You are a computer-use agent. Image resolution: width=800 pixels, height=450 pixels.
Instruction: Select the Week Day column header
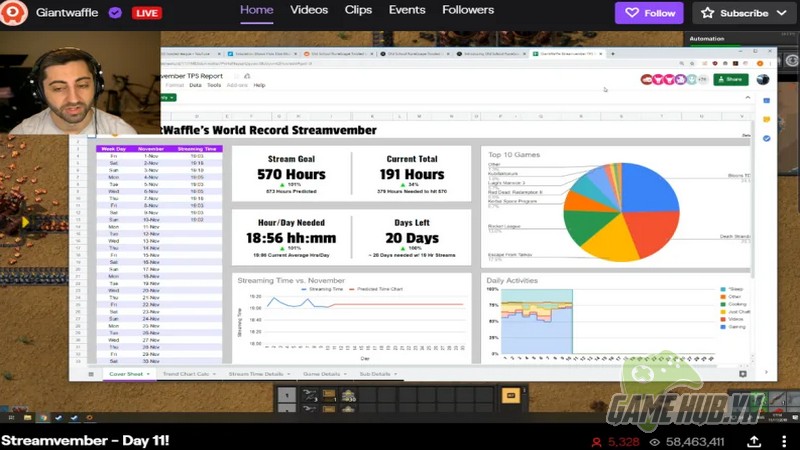click(x=113, y=149)
